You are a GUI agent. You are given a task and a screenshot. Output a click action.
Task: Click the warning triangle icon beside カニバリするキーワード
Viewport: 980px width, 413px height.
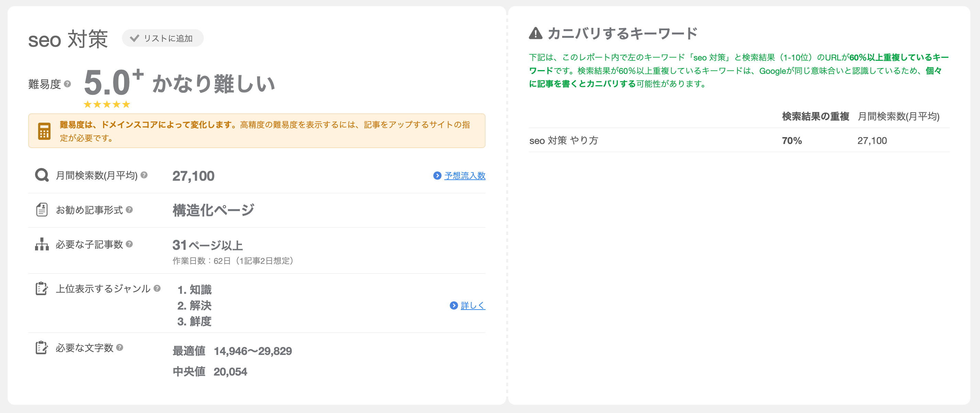[536, 33]
